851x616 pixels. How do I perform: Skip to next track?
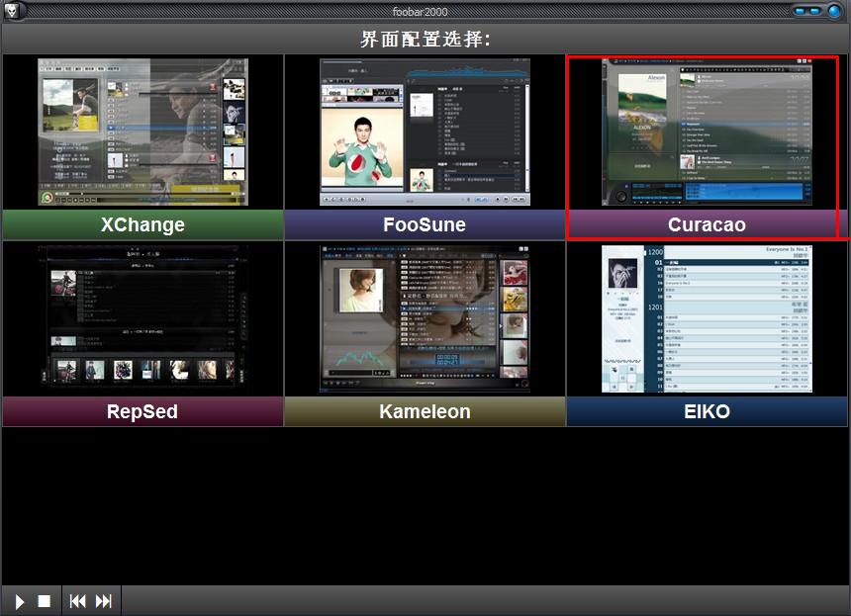[104, 601]
